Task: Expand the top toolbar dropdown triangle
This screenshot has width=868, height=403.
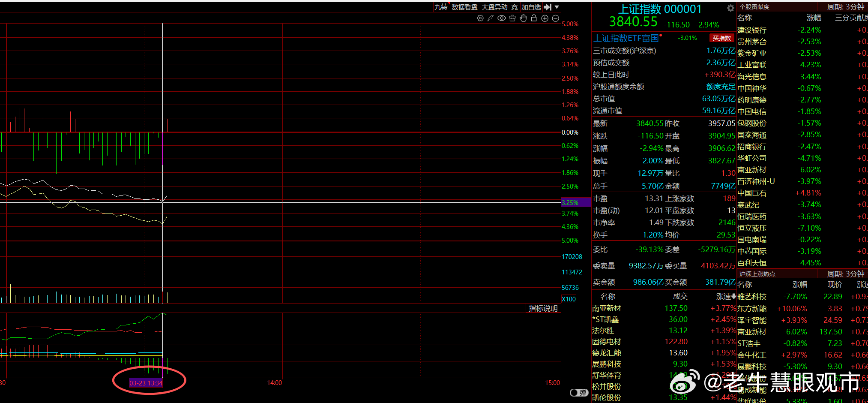Action: tap(557, 7)
